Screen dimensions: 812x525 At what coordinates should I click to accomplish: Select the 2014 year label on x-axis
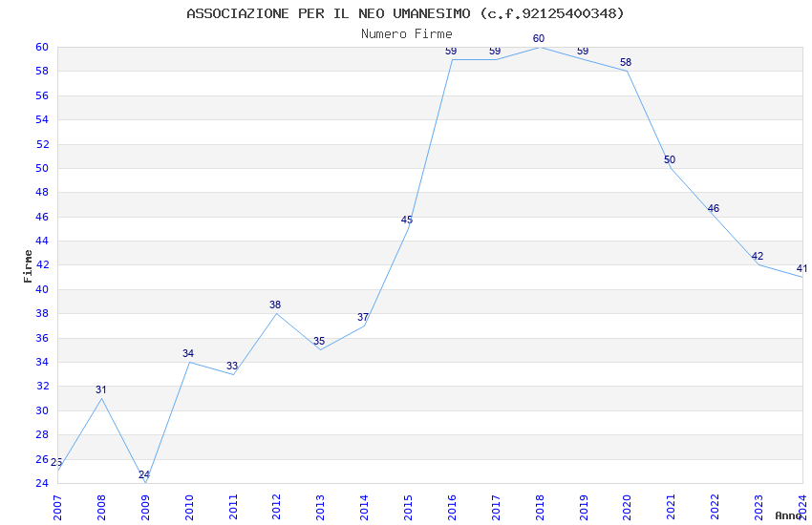364,508
